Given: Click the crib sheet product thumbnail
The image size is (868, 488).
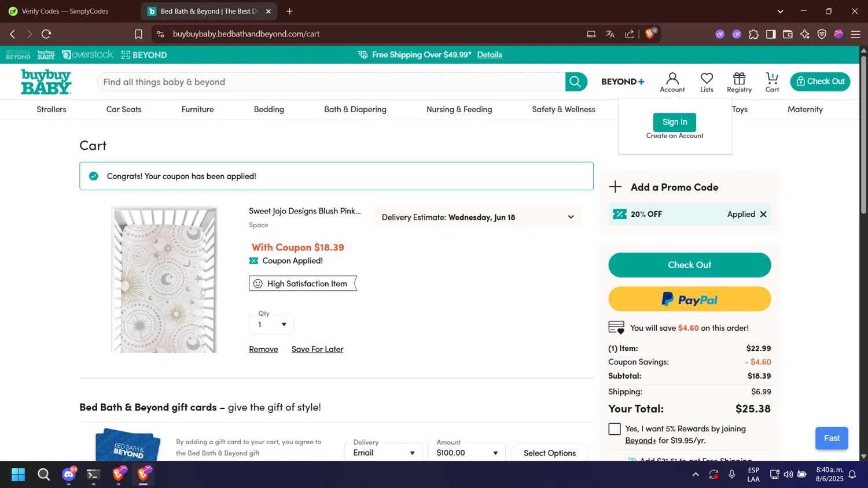Looking at the screenshot, I should tap(164, 280).
